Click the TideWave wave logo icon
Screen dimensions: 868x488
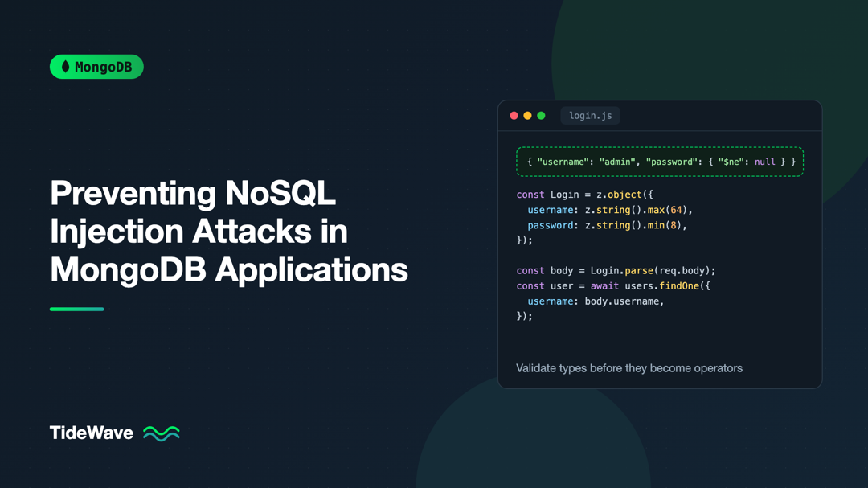(x=161, y=433)
